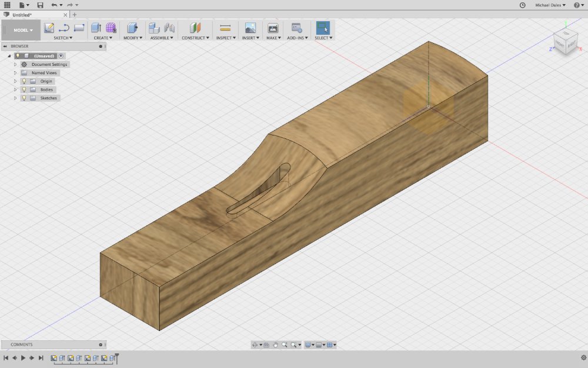
Task: Undo the last action arrow
Action: click(x=54, y=5)
